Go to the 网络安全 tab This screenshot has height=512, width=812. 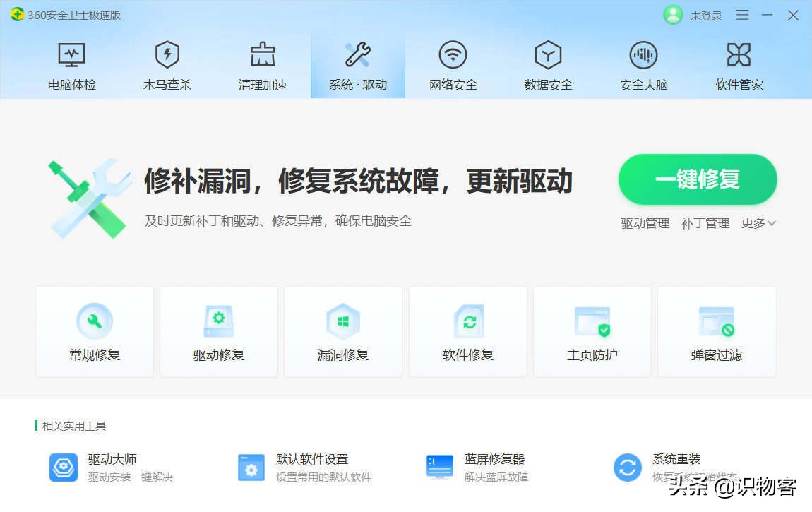tap(453, 64)
